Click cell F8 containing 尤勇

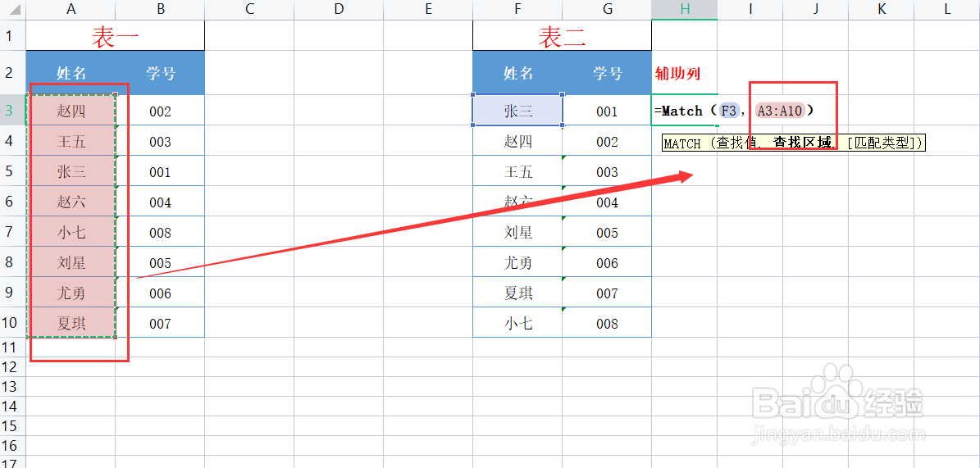[x=517, y=261]
